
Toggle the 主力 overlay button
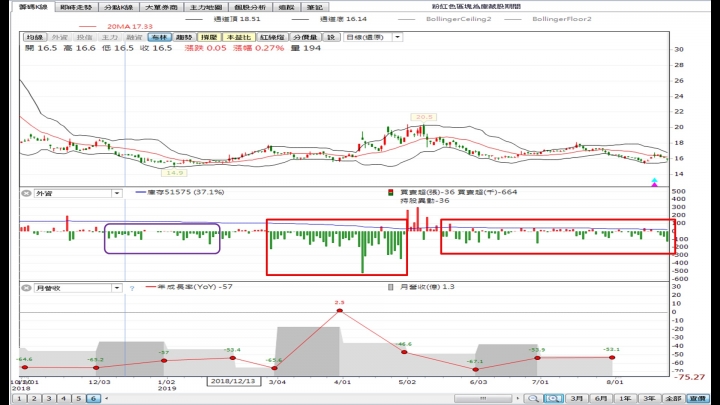point(109,37)
